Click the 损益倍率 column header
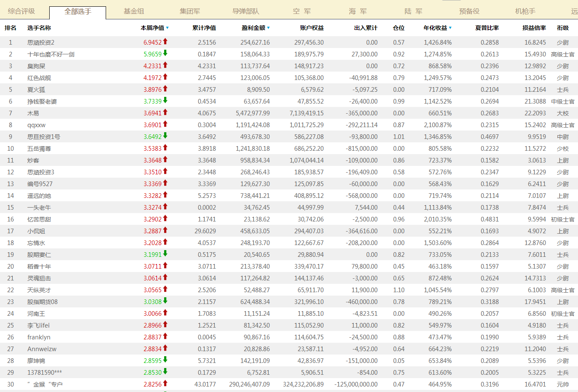The width and height of the screenshot is (578, 392). point(534,28)
